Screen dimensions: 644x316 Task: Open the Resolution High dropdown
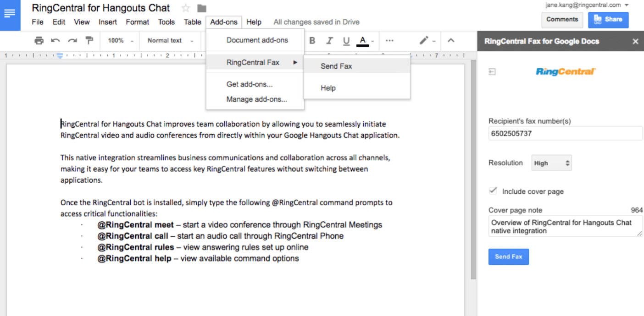(551, 163)
